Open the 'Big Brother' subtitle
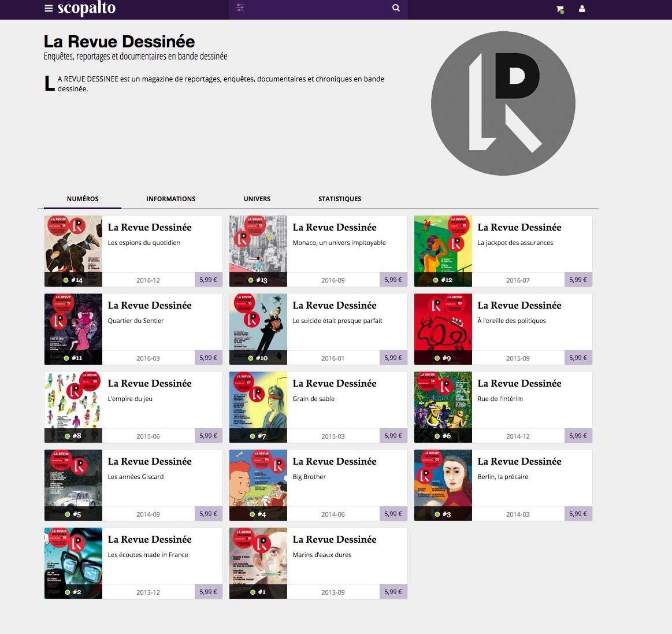The image size is (672, 634). coord(309,477)
